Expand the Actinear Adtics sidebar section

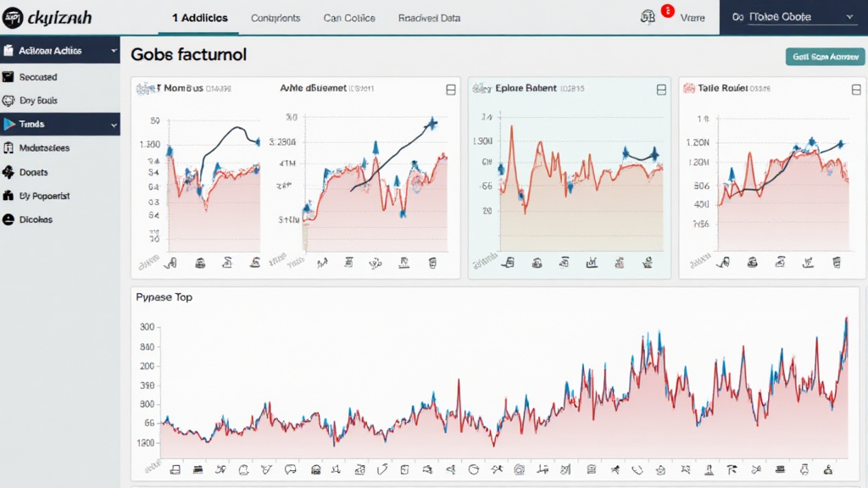(x=114, y=51)
